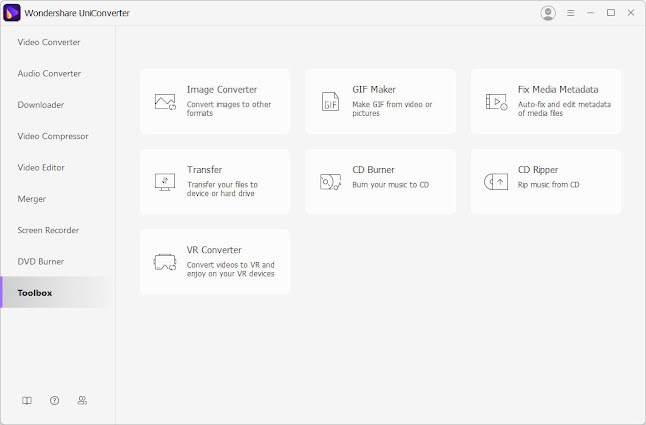Click the community users icon at bottom

click(82, 400)
